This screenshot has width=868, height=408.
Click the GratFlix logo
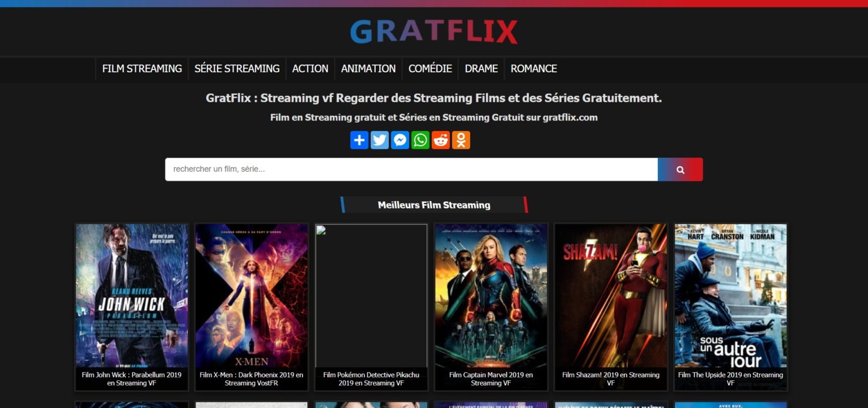(x=433, y=32)
